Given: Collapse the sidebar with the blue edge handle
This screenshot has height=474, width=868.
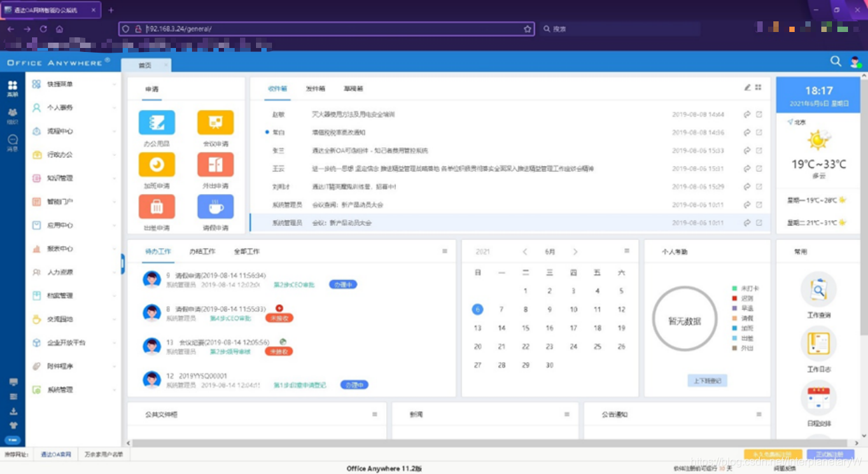Looking at the screenshot, I should (x=123, y=263).
